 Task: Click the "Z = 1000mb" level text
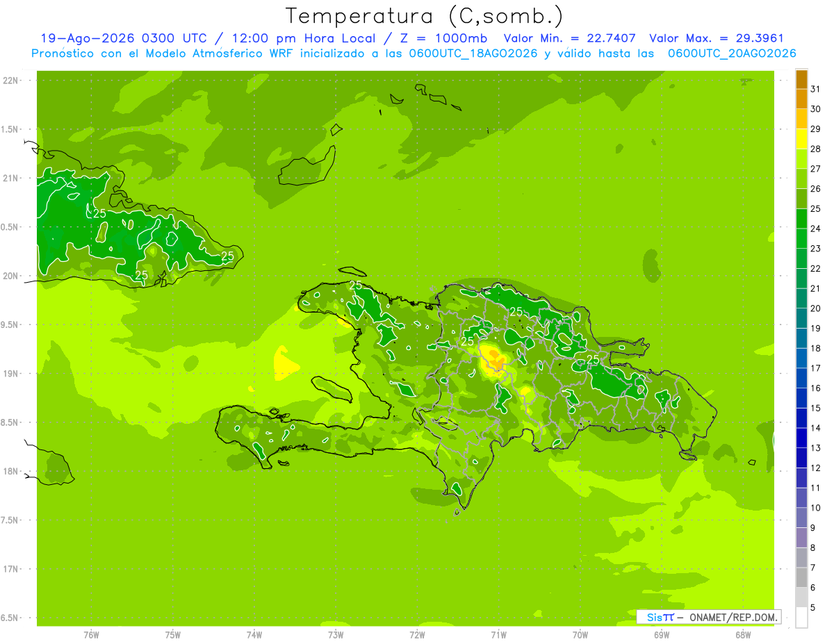pyautogui.click(x=445, y=38)
